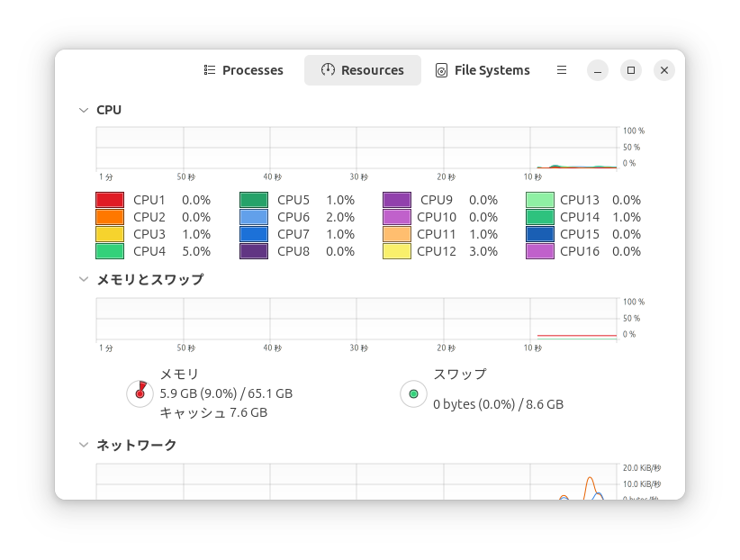This screenshot has width=740, height=560.
Task: Change the CPU12 yellow color swatch
Action: tap(397, 251)
